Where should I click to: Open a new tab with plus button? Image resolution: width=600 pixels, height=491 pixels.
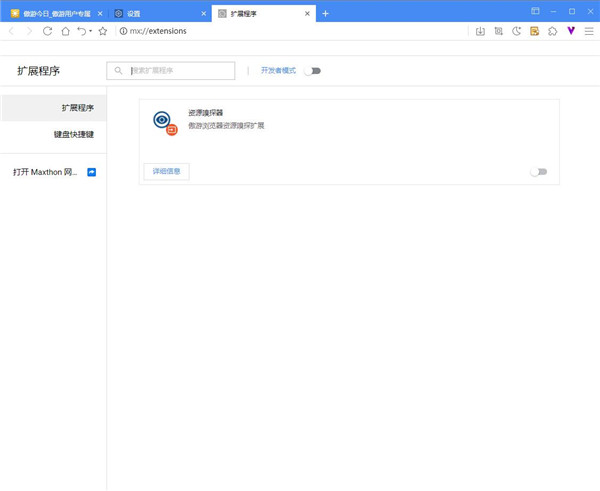tap(325, 14)
